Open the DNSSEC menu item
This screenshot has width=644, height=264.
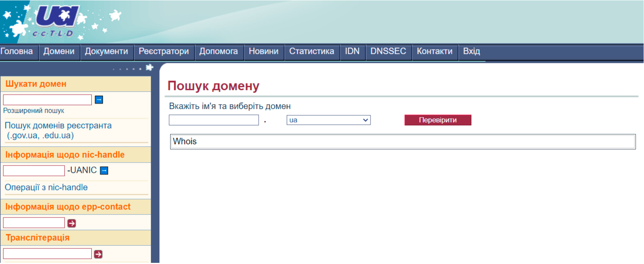(x=388, y=52)
